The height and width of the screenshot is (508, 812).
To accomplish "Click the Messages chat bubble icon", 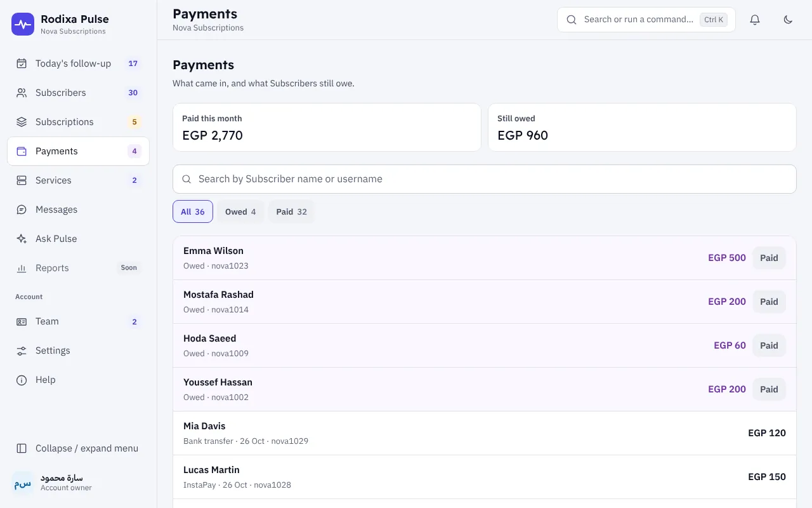I will 22,210.
